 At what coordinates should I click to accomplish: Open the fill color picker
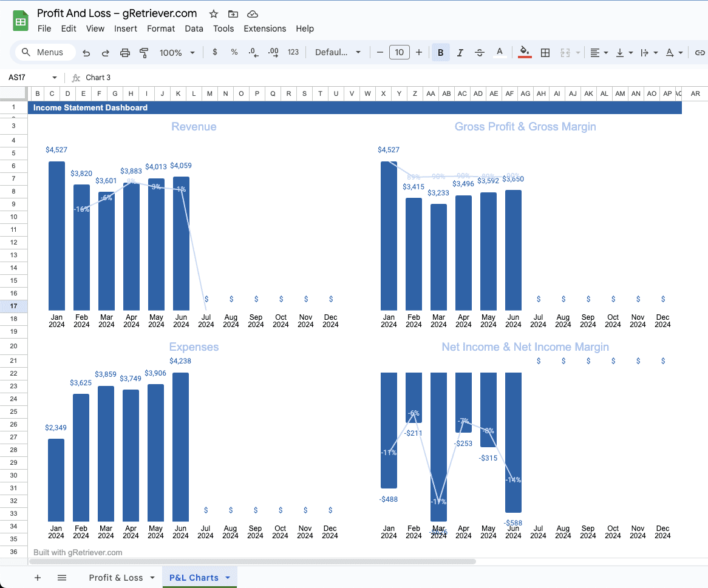point(524,52)
